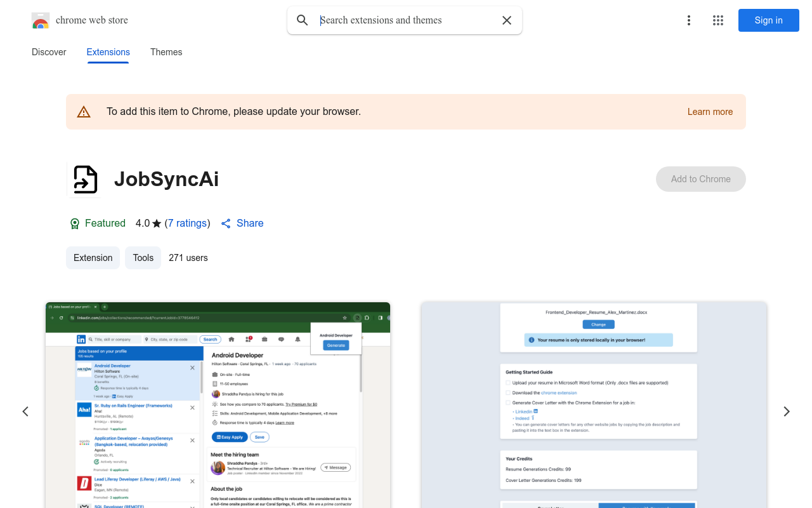812x508 pixels.
Task: Click the Featured label text
Action: (105, 224)
